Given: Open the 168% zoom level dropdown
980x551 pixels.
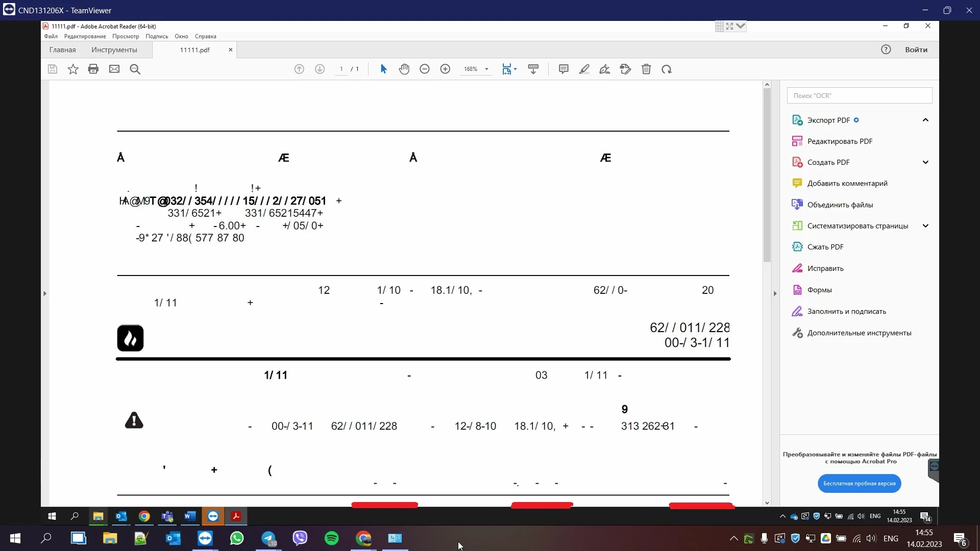Looking at the screenshot, I should click(x=486, y=69).
